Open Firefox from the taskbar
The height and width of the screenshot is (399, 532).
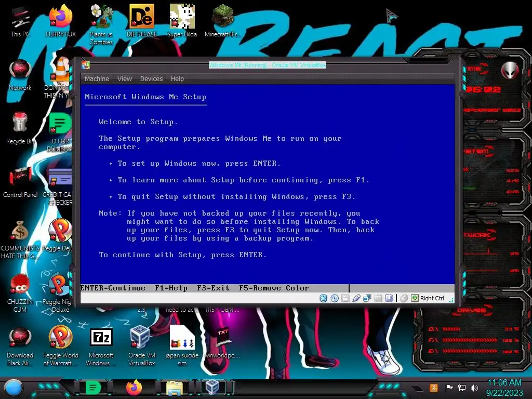coord(134,388)
